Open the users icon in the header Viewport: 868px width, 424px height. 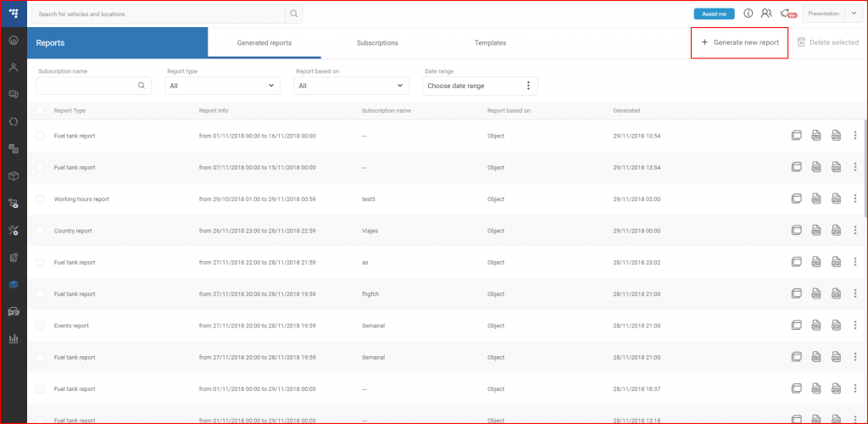click(x=766, y=14)
